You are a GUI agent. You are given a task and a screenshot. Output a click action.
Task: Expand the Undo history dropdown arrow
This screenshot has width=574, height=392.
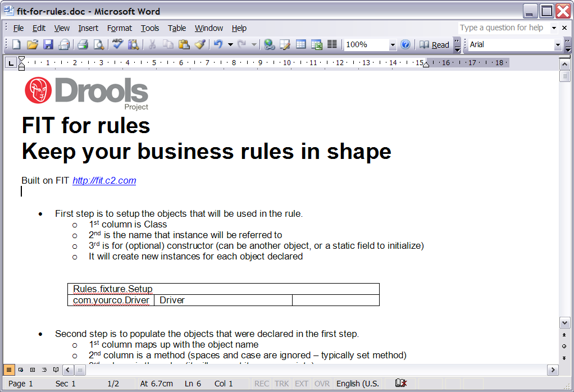pos(230,45)
